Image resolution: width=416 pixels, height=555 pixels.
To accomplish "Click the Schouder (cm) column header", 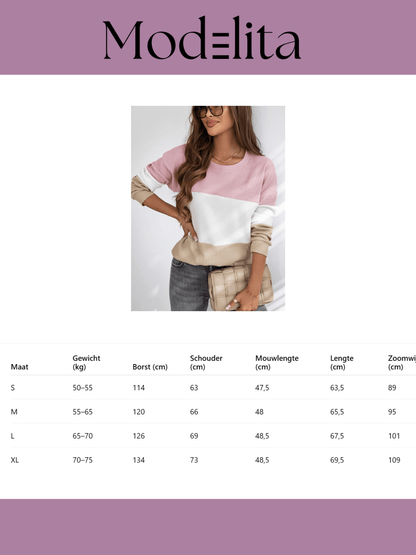I will coord(206,362).
